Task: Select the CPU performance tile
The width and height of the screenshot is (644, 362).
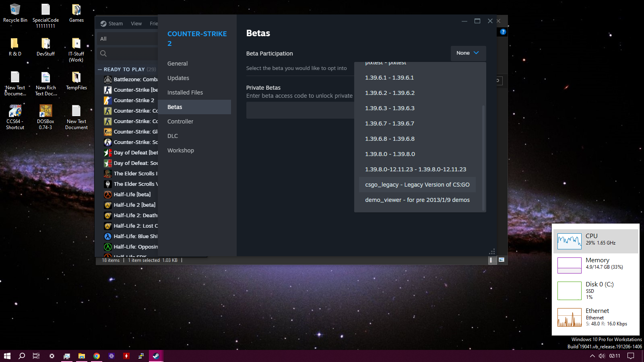Action: [596, 241]
